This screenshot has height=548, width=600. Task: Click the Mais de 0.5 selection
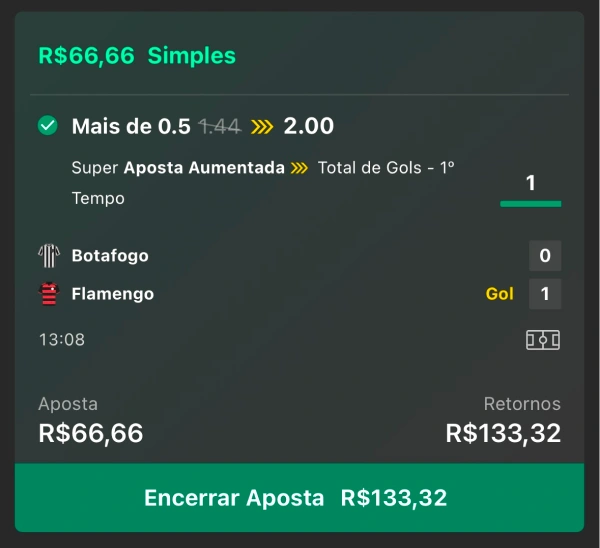pyautogui.click(x=131, y=126)
